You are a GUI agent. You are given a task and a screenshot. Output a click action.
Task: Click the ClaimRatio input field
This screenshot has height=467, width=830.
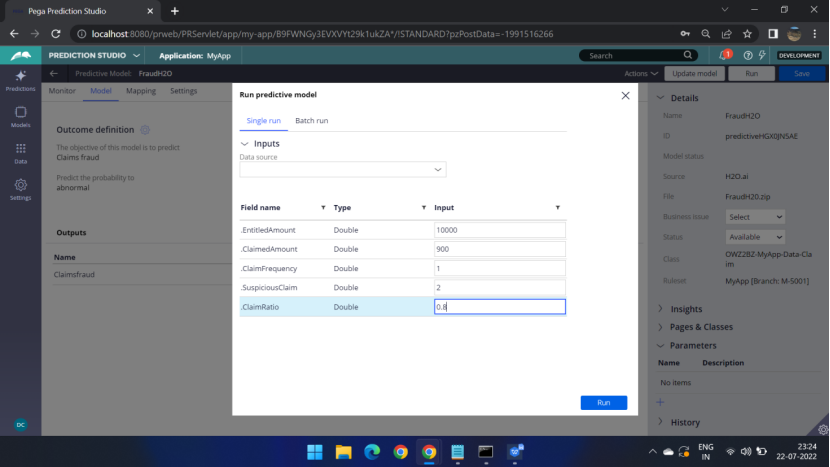(x=499, y=307)
